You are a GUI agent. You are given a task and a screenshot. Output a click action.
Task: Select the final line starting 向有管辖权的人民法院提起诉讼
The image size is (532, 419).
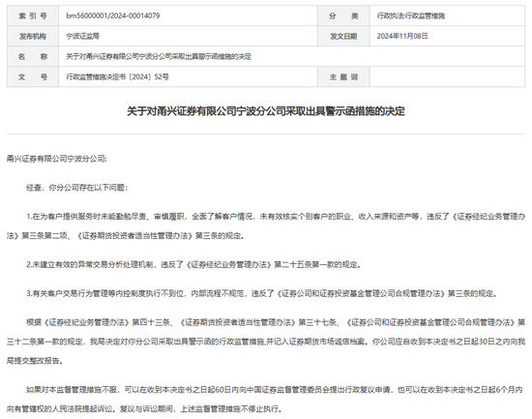pos(144,408)
